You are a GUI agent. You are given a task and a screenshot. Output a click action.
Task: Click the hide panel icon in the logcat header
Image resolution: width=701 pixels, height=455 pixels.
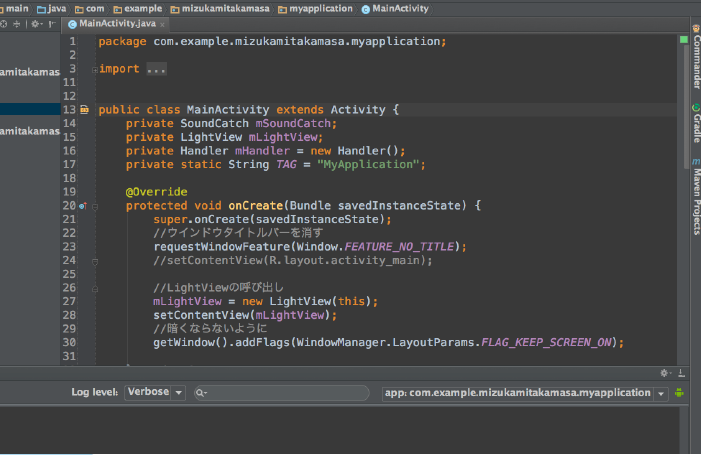(681, 373)
